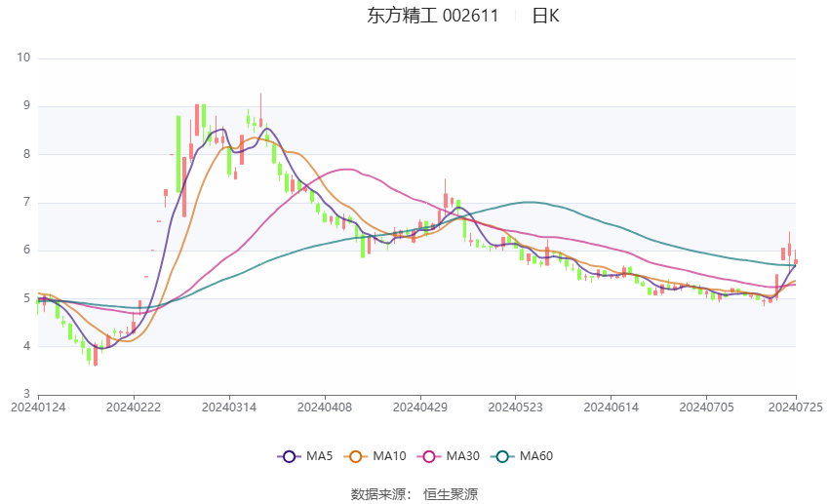Click the chart title 东方精工 002611

point(432,16)
